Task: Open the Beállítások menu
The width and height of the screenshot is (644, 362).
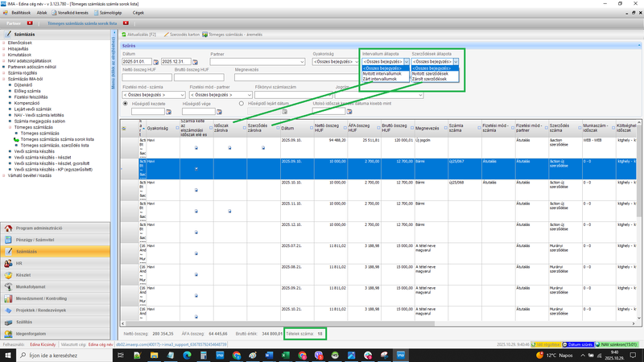Action: coord(19,13)
